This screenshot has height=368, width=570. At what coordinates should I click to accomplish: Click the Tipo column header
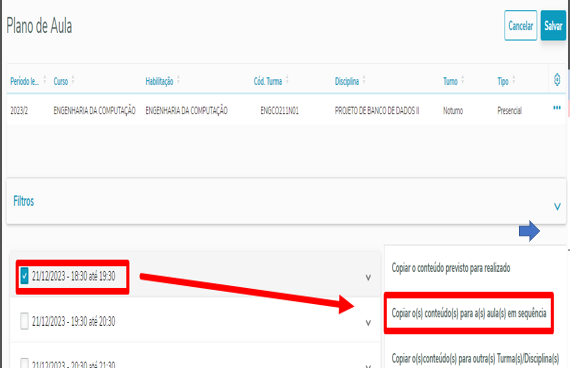tap(503, 81)
